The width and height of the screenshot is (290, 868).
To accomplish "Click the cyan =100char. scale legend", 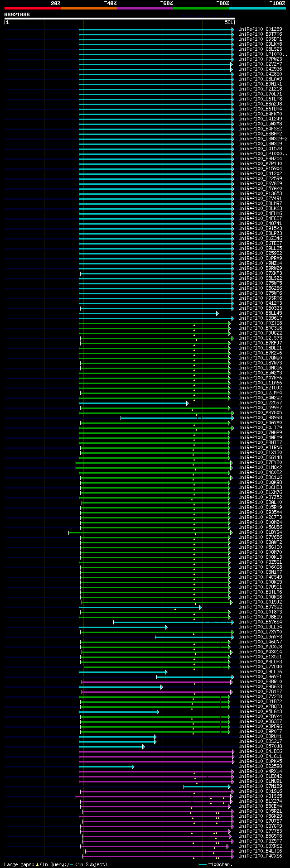I will point(216,864).
